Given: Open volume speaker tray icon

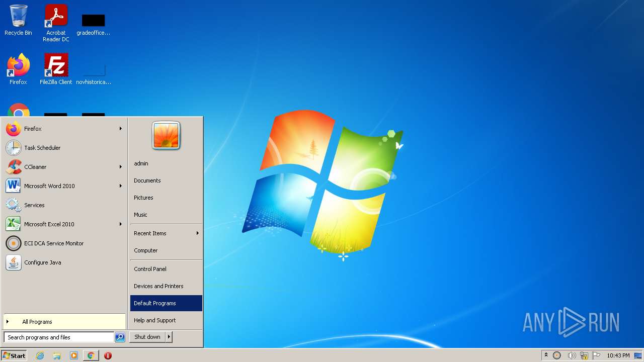Looking at the screenshot, I should (x=572, y=355).
